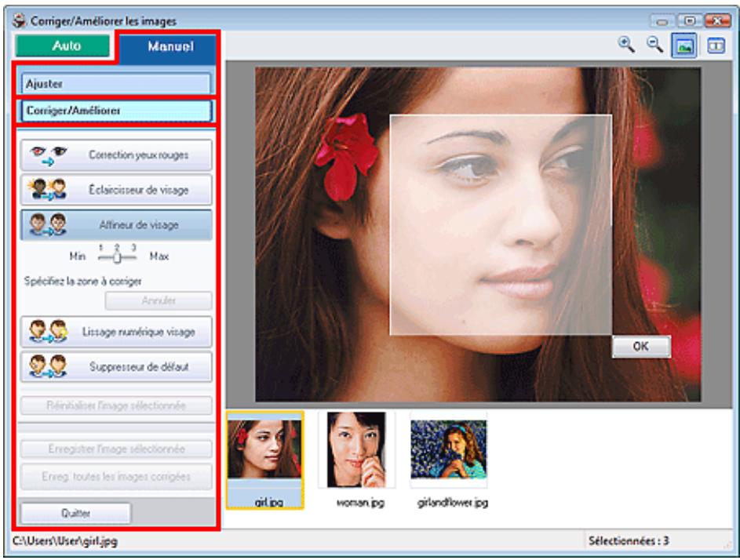The width and height of the screenshot is (740, 560).
Task: Click the zoom in magnifier icon
Action: (626, 45)
